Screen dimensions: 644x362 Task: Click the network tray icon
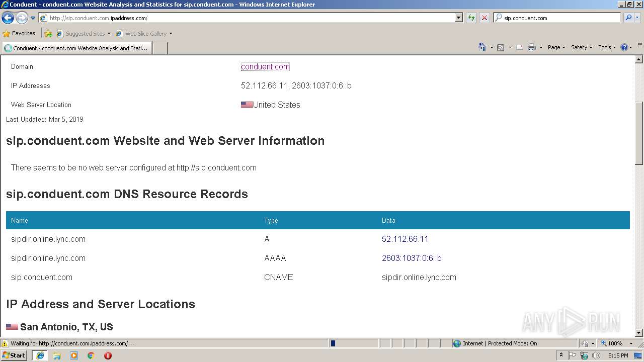tap(585, 355)
